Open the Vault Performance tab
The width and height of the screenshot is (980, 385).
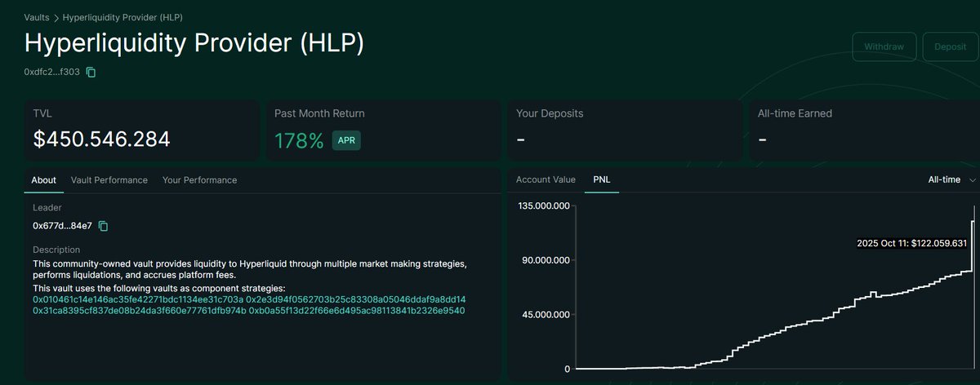pyautogui.click(x=109, y=180)
